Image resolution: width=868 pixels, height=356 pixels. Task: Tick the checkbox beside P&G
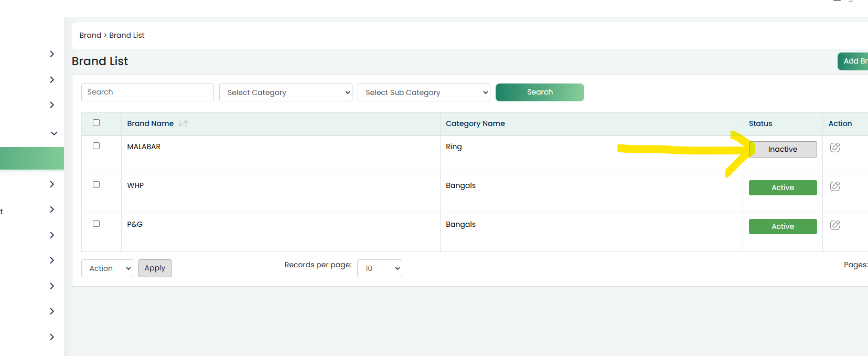click(96, 223)
